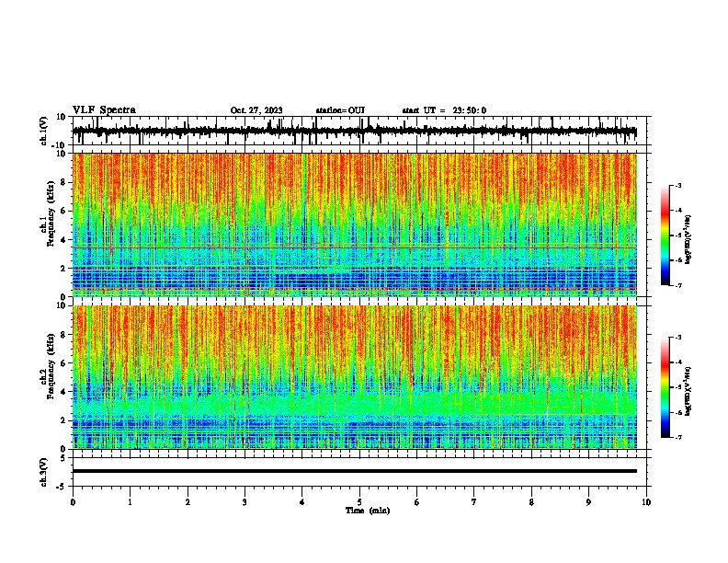This screenshot has width=728, height=563.
Task: Click time axis tick label '3'
Action: tap(245, 502)
